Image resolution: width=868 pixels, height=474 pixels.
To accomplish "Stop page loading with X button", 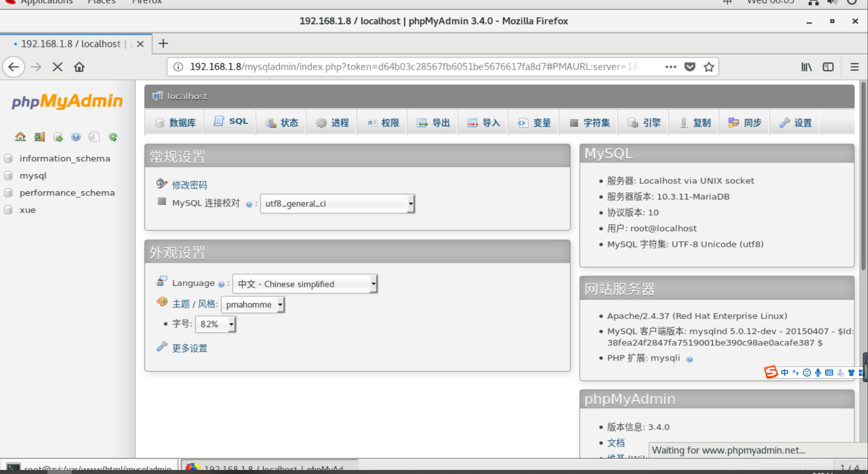I will click(58, 67).
